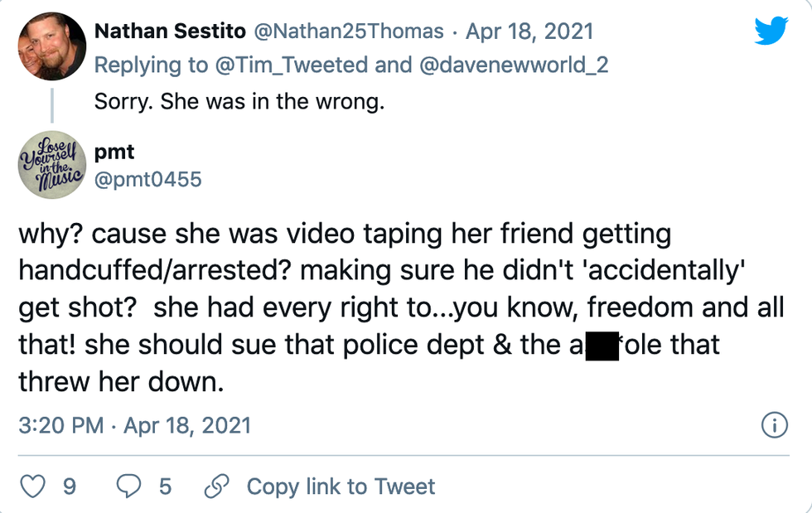Click the chain link icon
This screenshot has height=513, width=812.
(x=217, y=486)
